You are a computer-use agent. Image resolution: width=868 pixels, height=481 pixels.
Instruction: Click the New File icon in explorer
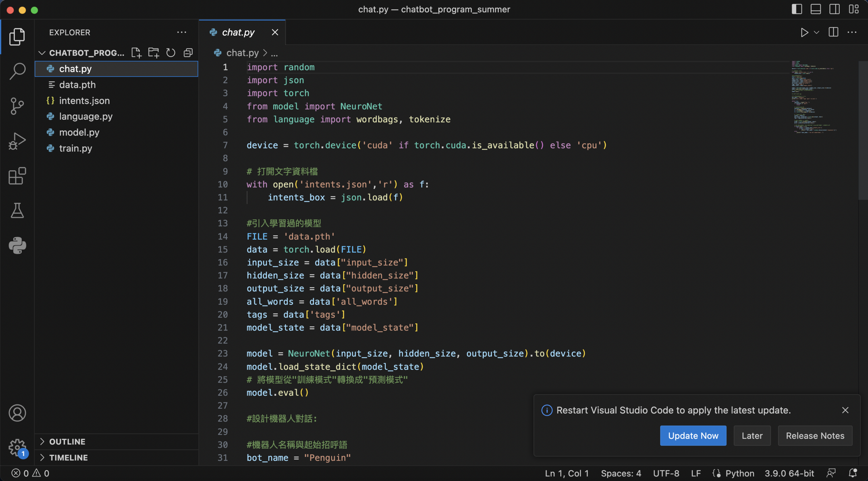(136, 53)
